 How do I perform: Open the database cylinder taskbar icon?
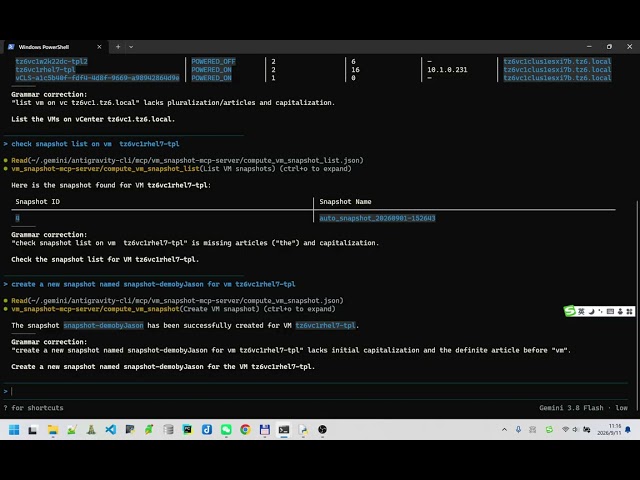[168, 429]
